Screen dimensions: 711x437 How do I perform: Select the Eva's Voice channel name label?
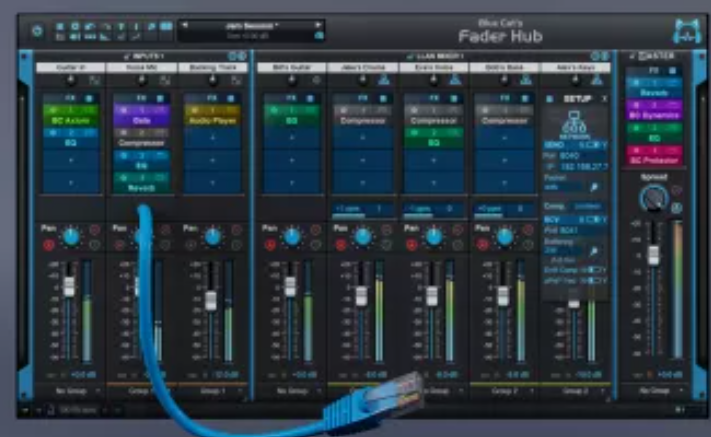[x=434, y=68]
